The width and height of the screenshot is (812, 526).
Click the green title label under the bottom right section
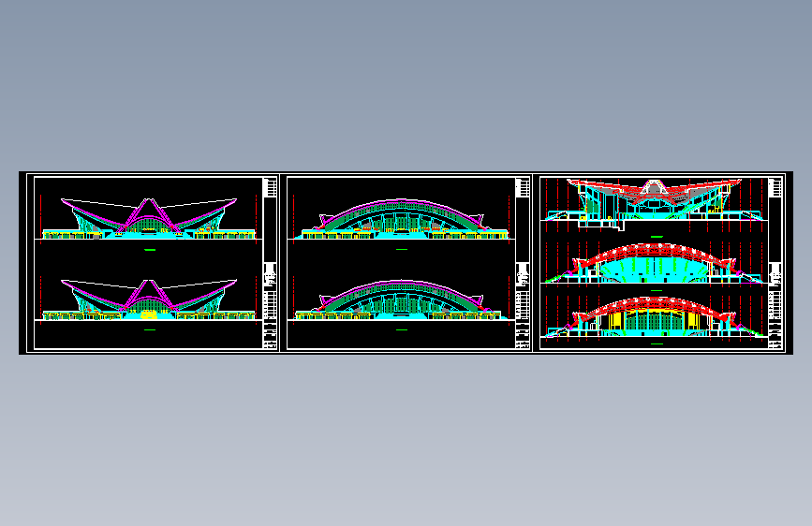657,343
